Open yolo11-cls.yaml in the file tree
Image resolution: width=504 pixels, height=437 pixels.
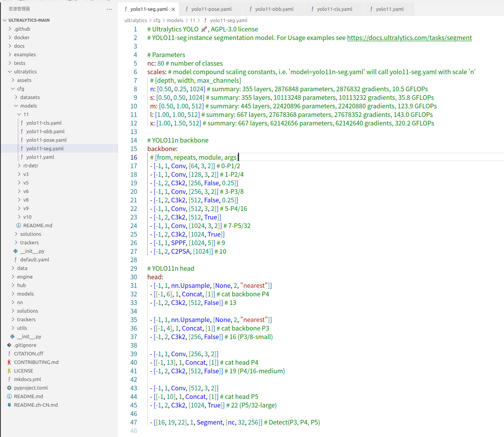(x=44, y=123)
